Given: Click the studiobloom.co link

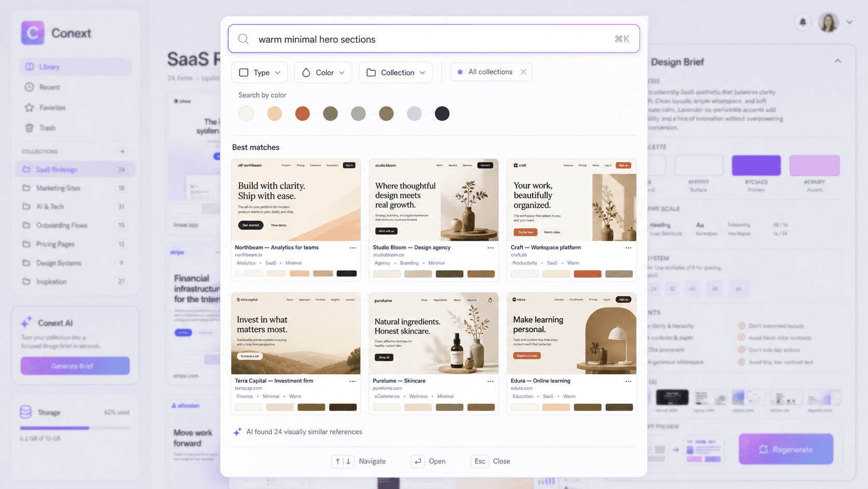Looking at the screenshot, I should point(388,255).
